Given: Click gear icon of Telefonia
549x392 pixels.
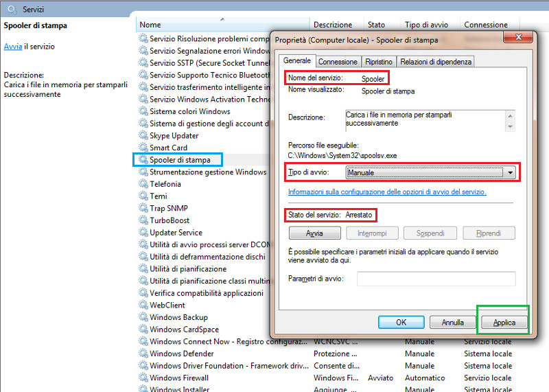Looking at the screenshot, I should pyautogui.click(x=143, y=183).
